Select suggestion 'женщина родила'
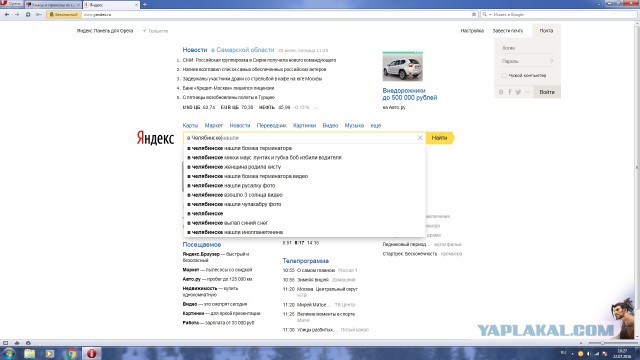Image resolution: width=640 pixels, height=360 pixels. click(x=304, y=167)
